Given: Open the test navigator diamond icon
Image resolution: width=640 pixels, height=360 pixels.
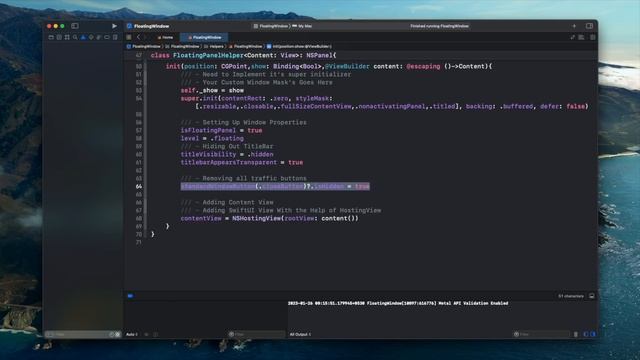Looking at the screenshot, I should (x=91, y=37).
